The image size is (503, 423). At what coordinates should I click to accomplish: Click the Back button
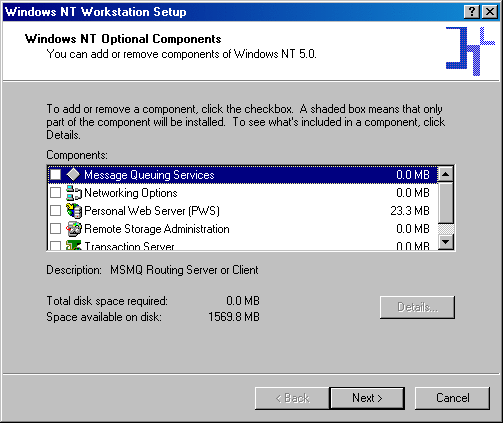click(292, 398)
